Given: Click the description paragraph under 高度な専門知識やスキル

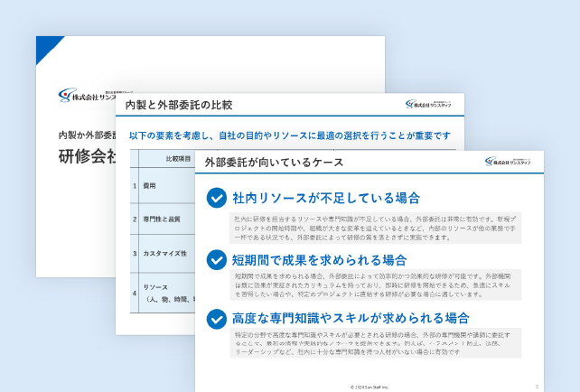Looking at the screenshot, I should [x=375, y=343].
